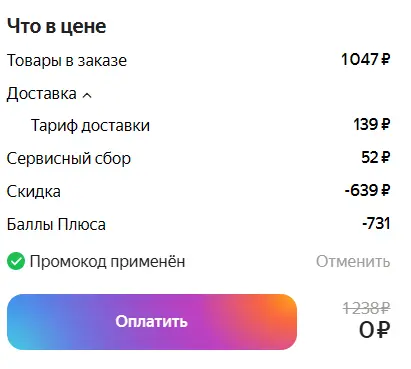
Task: Pay for the order with Оплатить button
Action: (x=152, y=322)
